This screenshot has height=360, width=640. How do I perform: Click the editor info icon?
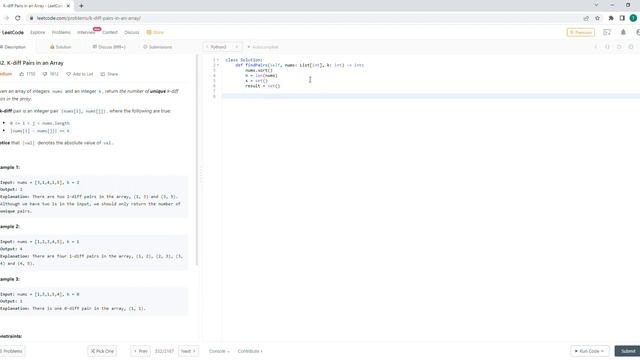pyautogui.click(x=596, y=47)
